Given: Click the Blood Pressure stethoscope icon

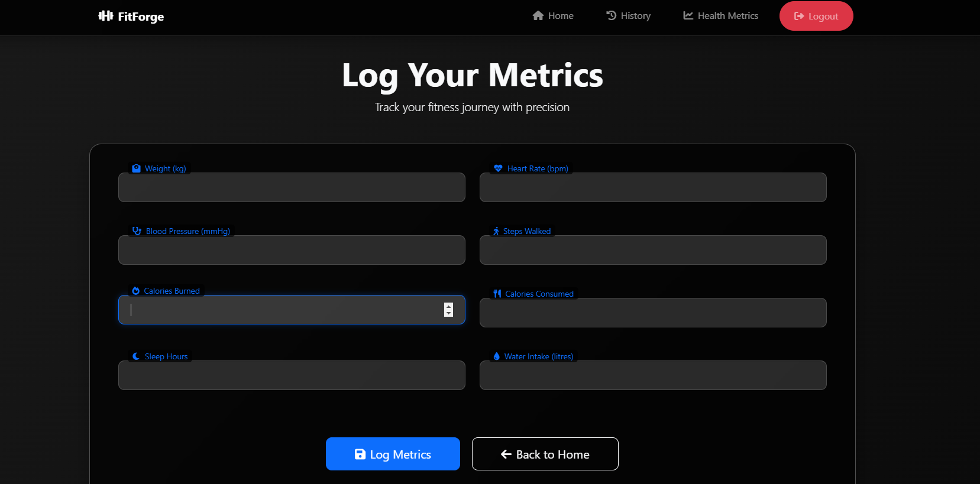Looking at the screenshot, I should [x=137, y=231].
